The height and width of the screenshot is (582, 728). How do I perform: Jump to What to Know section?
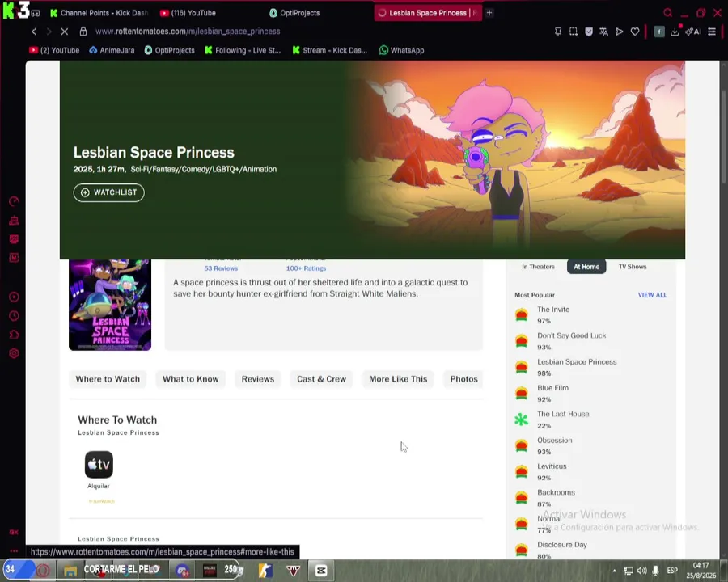pos(190,379)
